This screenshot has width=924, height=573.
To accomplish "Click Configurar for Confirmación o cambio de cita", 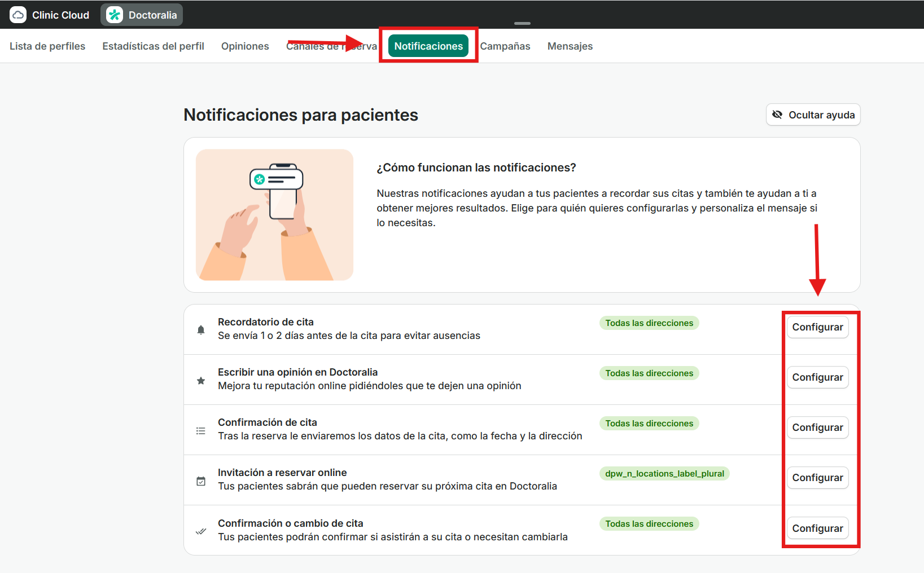I will [817, 528].
